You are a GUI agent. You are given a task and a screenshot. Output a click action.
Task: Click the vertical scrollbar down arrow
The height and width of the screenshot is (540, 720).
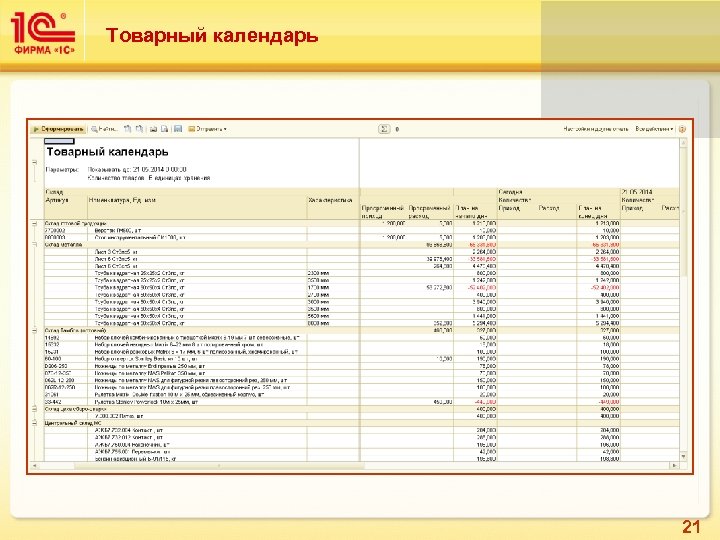pyautogui.click(x=683, y=456)
